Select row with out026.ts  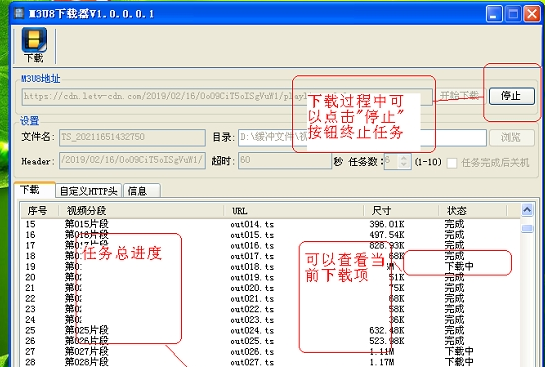[270, 352]
